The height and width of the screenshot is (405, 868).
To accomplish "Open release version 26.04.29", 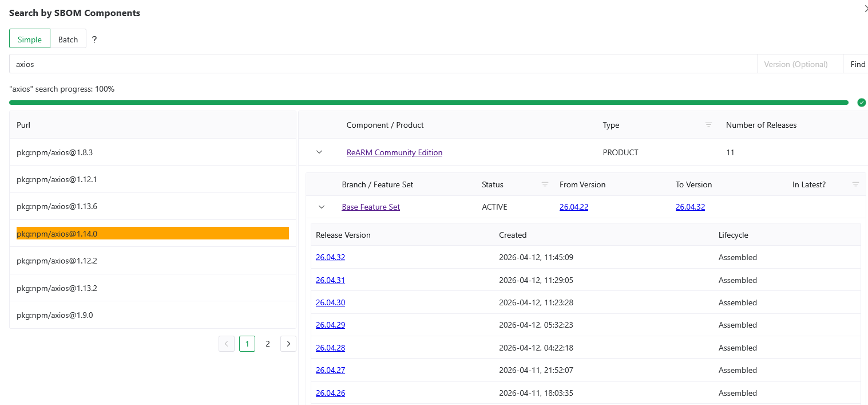I will pyautogui.click(x=330, y=325).
